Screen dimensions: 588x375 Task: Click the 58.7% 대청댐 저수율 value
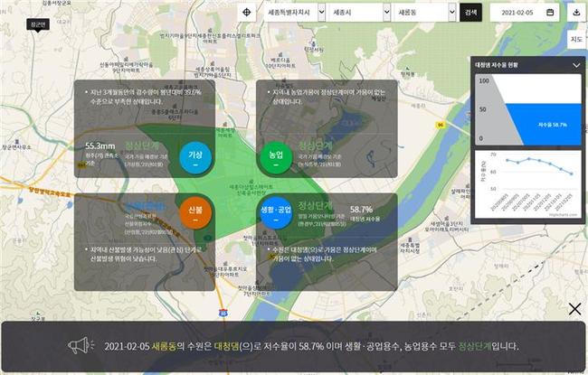pyautogui.click(x=361, y=210)
